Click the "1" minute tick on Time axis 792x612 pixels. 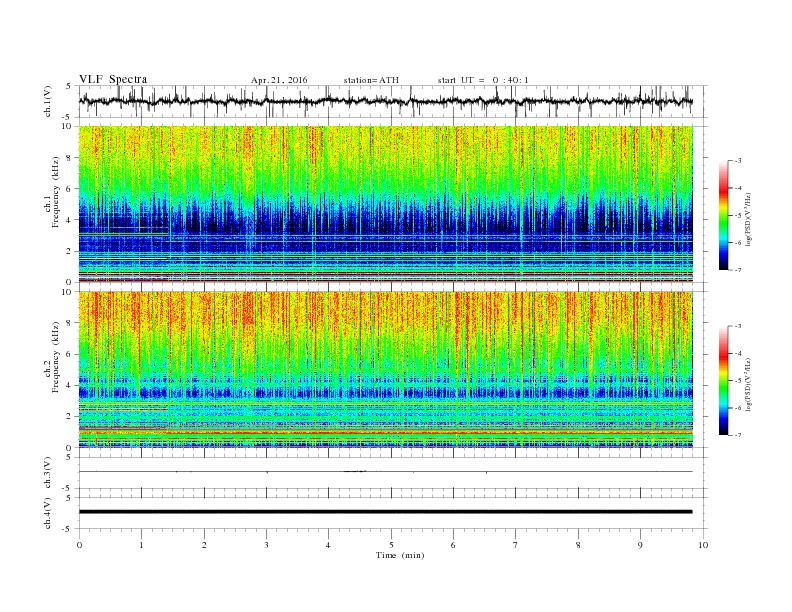(x=141, y=545)
